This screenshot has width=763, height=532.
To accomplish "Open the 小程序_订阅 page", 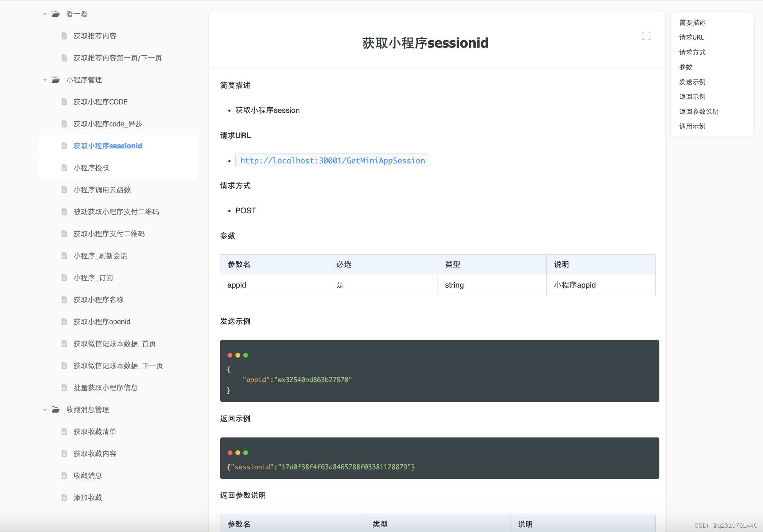I will 93,278.
